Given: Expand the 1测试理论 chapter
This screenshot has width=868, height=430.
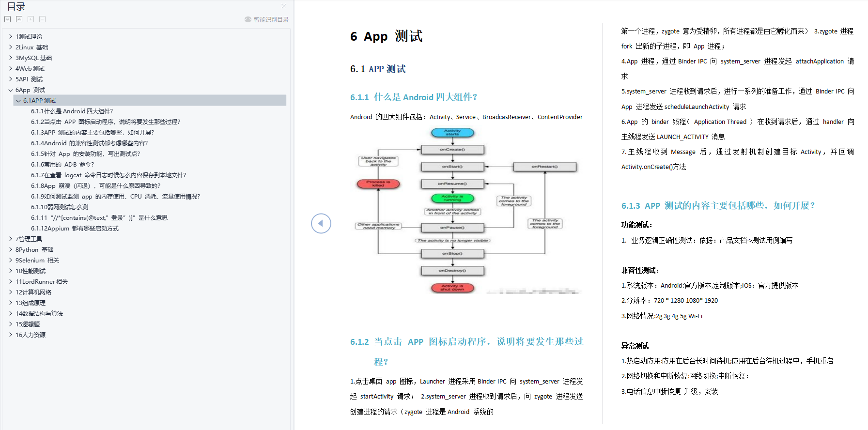Looking at the screenshot, I should tap(11, 36).
